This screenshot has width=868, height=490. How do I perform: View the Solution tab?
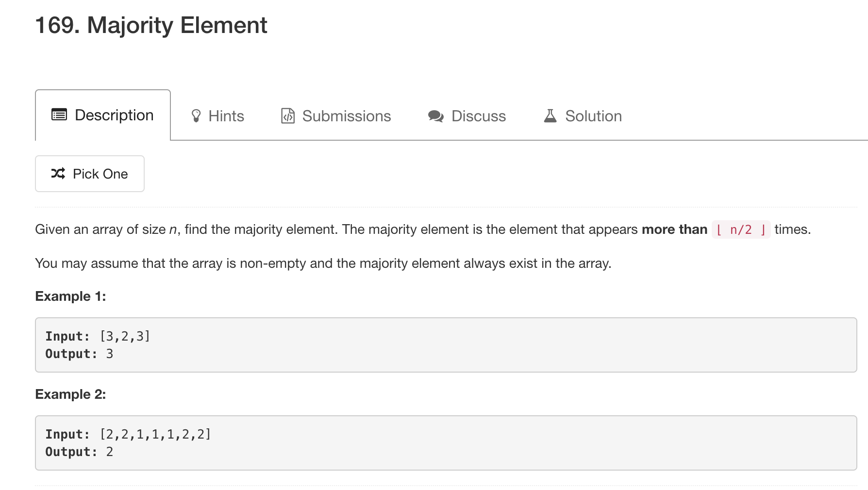coord(583,116)
